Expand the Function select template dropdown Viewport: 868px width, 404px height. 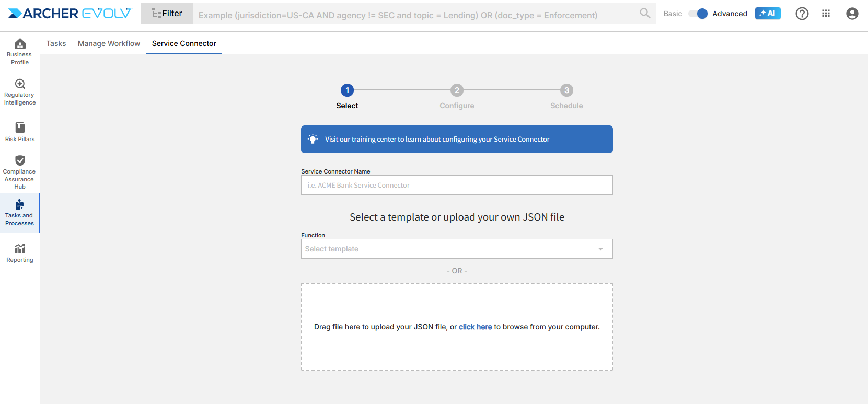coord(457,249)
